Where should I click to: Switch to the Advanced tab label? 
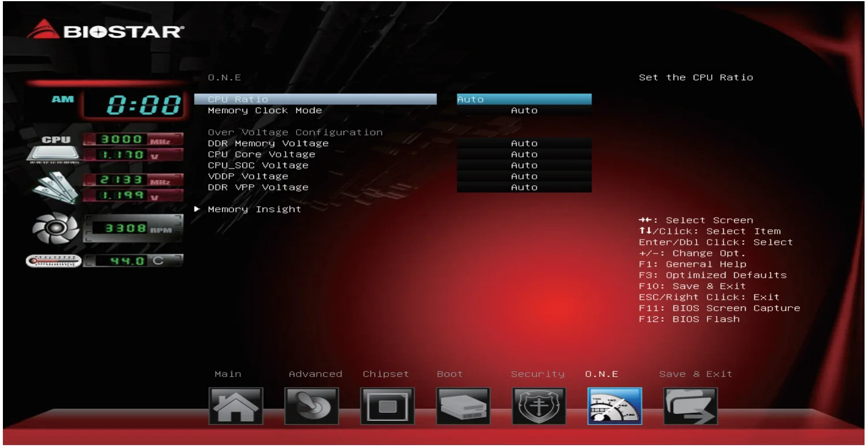pyautogui.click(x=315, y=374)
